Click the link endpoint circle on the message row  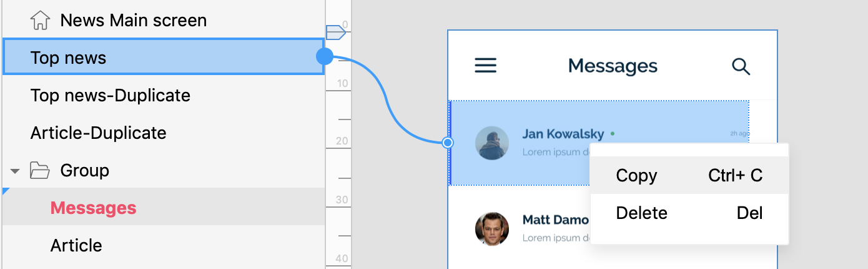448,143
